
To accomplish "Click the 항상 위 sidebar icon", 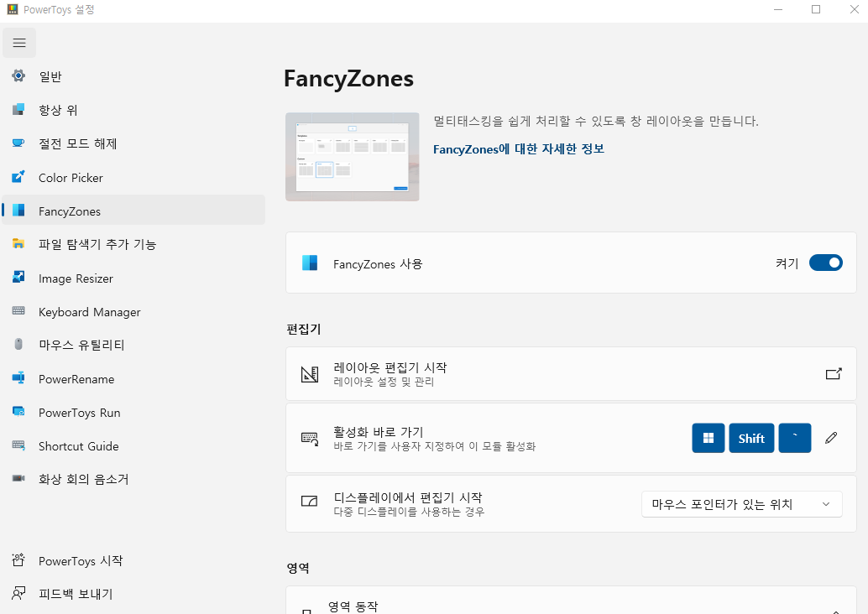I will click(x=18, y=110).
